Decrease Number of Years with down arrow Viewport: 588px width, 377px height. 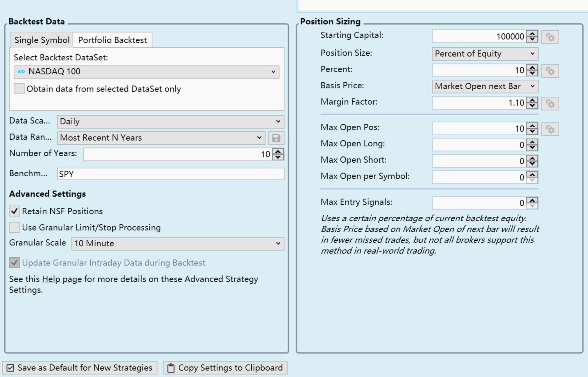[278, 157]
